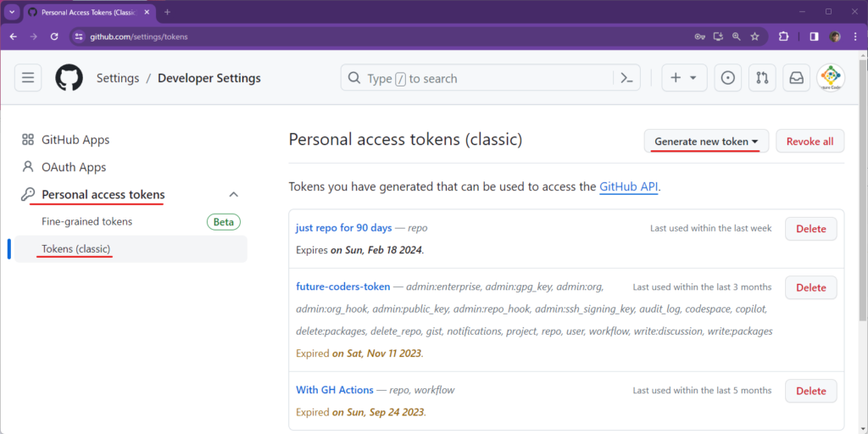Screen dimensions: 868x434
Task: Open the Pull requests icon in header
Action: 762,78
